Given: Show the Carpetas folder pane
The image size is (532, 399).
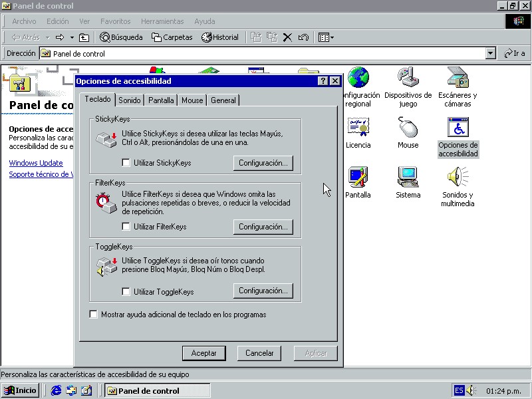Looking at the screenshot, I should coord(172,37).
